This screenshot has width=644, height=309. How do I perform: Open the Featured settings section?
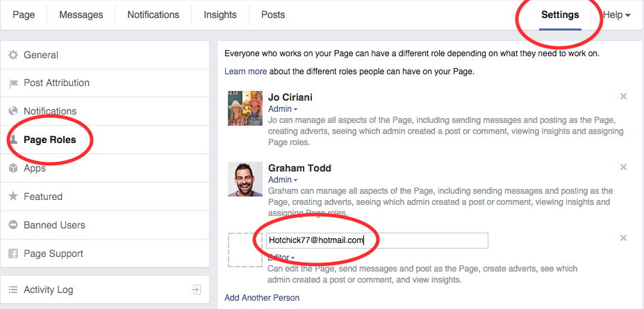point(105,197)
